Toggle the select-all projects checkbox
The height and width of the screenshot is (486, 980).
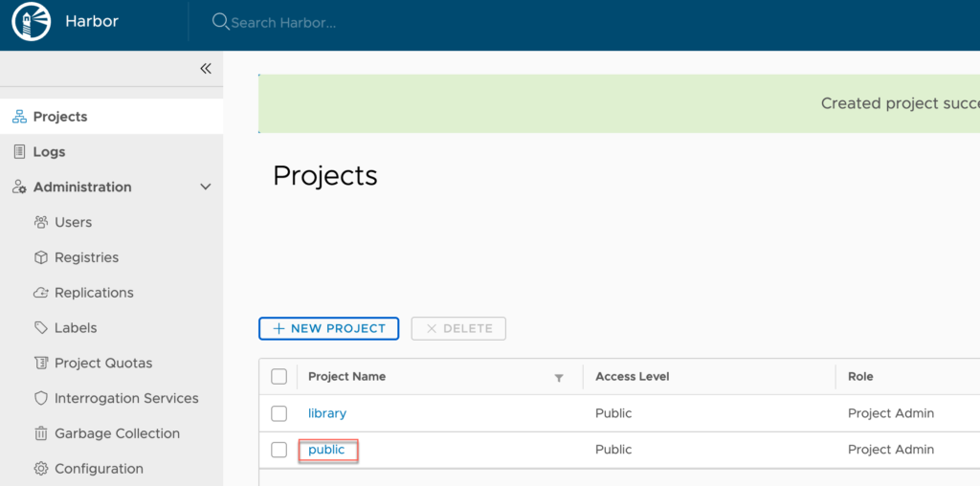pos(278,377)
